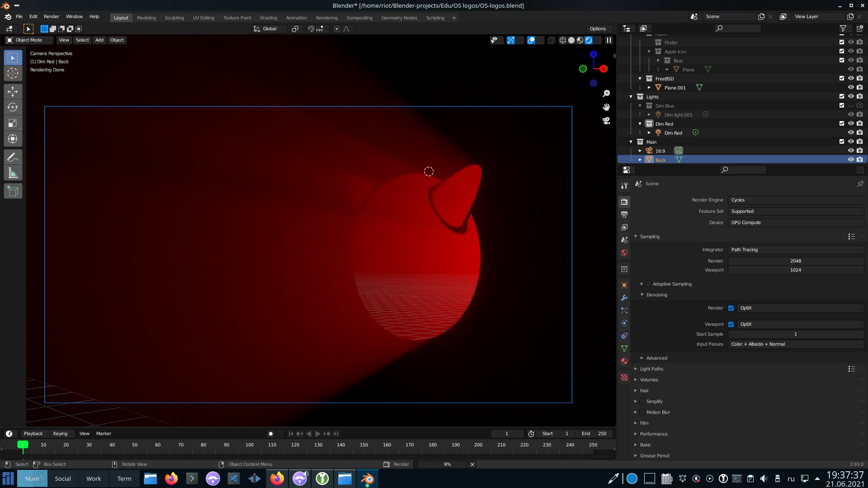
Task: Click the Render samples field showing 2048
Action: coord(796,261)
